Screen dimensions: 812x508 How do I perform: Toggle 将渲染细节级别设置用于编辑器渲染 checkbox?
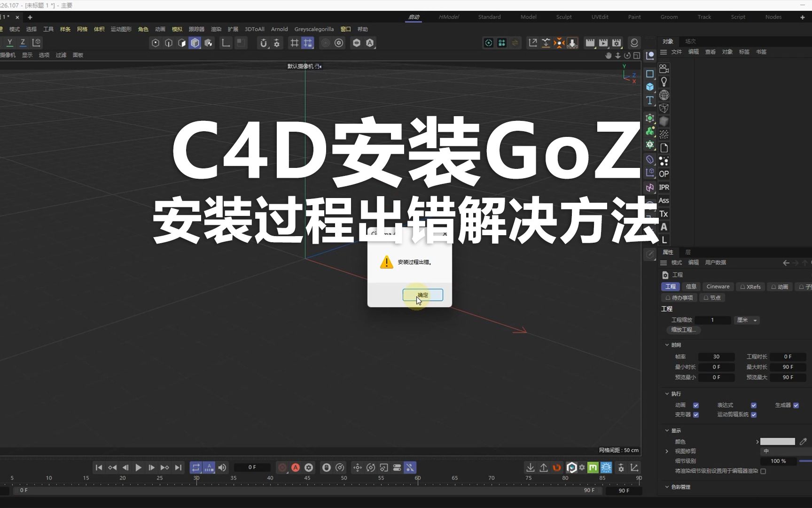pyautogui.click(x=763, y=471)
